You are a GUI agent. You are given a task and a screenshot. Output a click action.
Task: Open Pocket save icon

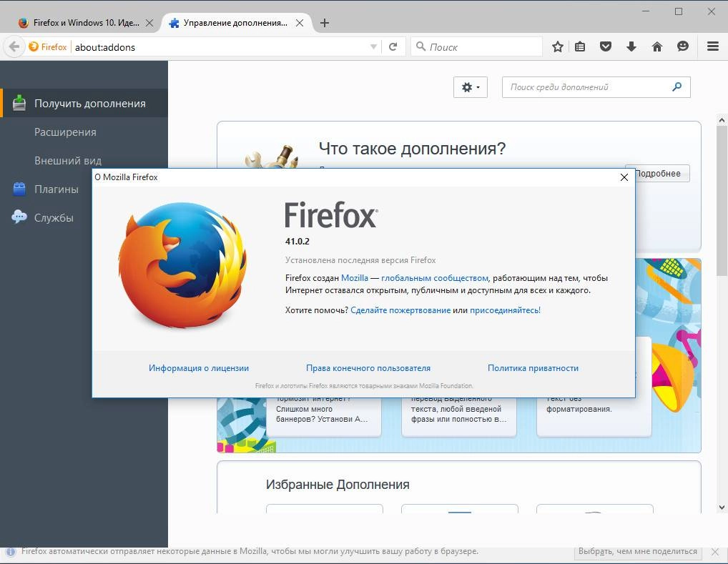coord(606,46)
